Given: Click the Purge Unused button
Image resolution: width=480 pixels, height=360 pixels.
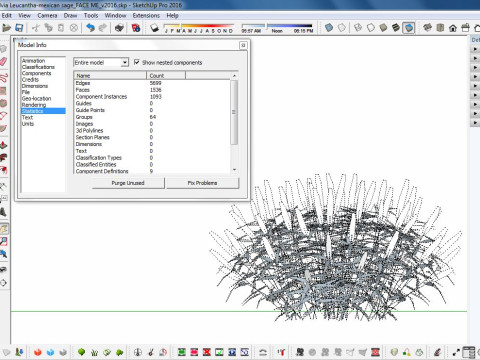Looking at the screenshot, I should [x=128, y=183].
